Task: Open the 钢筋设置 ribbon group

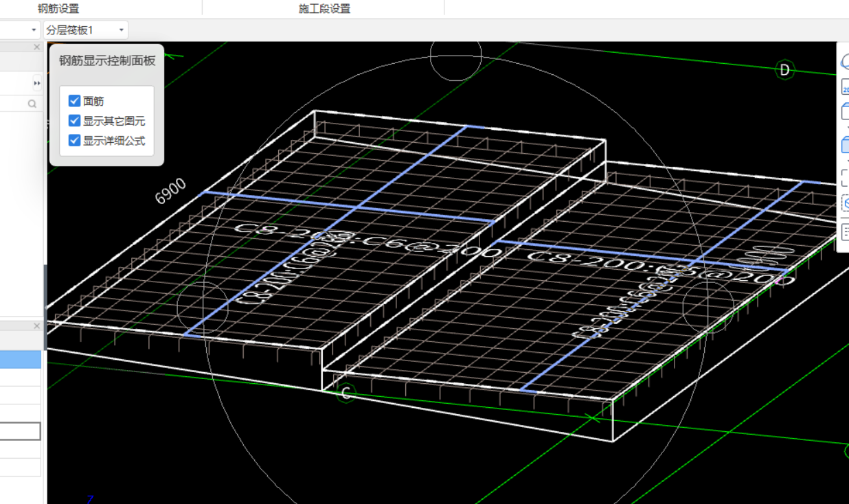Action: coord(58,8)
